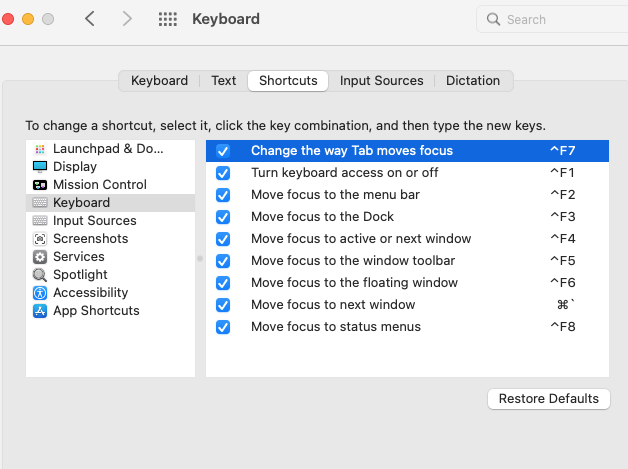Uncheck Change the way Tab moves focus
628x469 pixels.
(x=223, y=151)
